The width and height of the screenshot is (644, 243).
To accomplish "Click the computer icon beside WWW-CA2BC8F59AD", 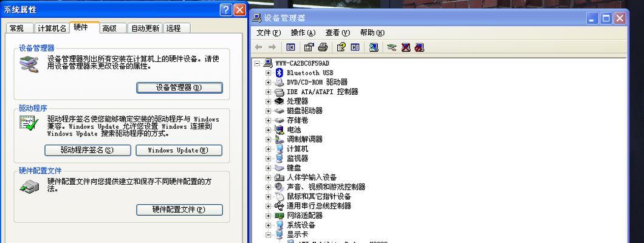I will (268, 63).
